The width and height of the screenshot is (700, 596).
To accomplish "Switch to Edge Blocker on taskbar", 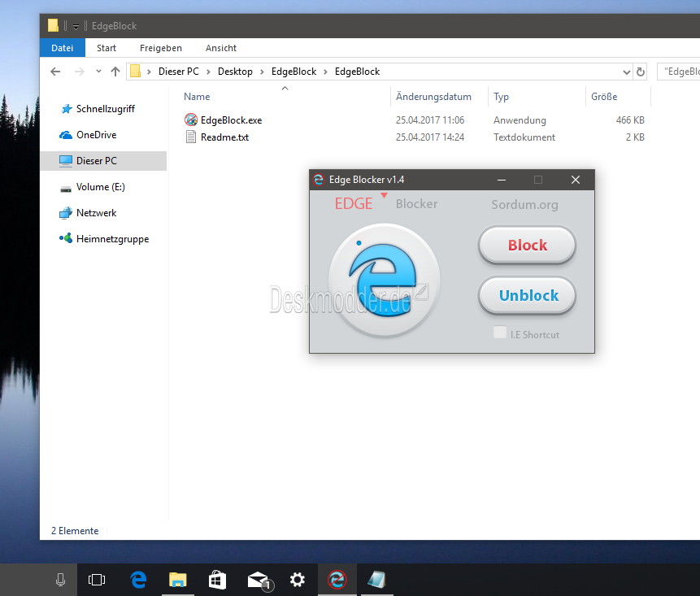I will (x=337, y=580).
